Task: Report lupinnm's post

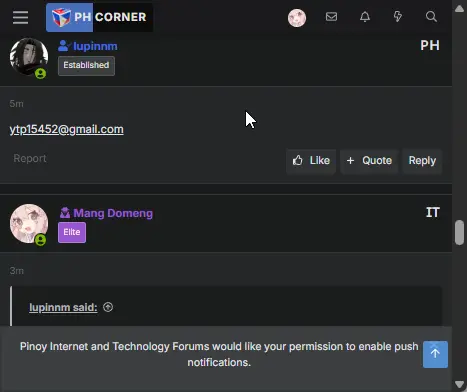Action: (x=30, y=158)
